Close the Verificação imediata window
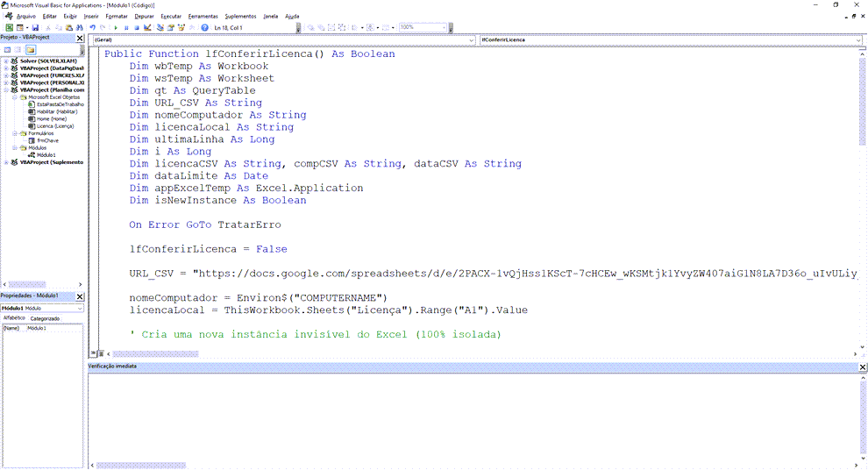Screen dimensions: 868x470 [x=862, y=367]
